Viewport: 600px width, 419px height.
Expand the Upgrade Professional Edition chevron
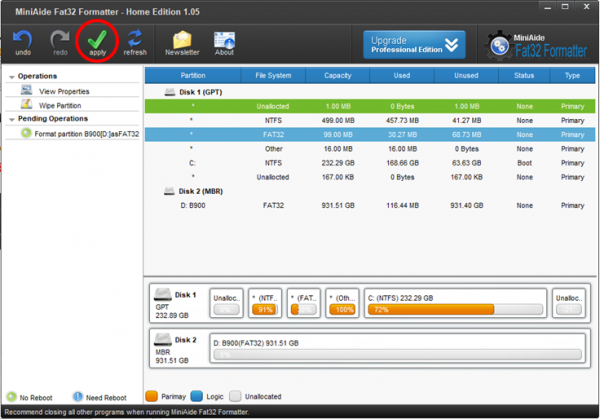(452, 44)
